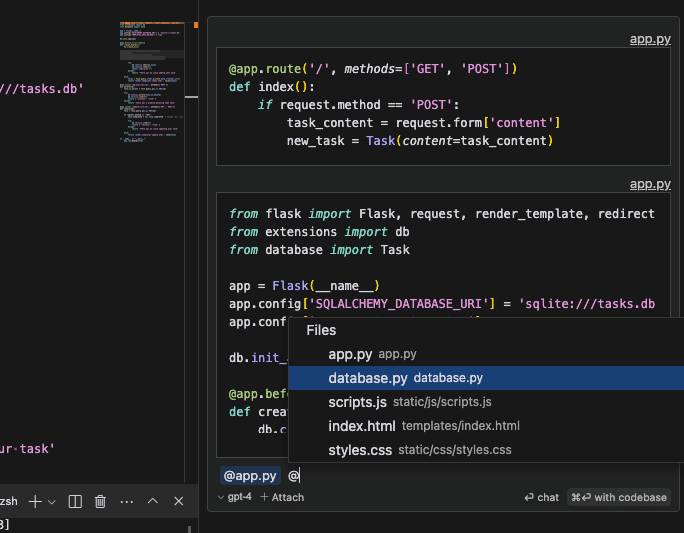This screenshot has height=533, width=684.
Task: Maximize the panel with the up chevron
Action: (x=153, y=501)
